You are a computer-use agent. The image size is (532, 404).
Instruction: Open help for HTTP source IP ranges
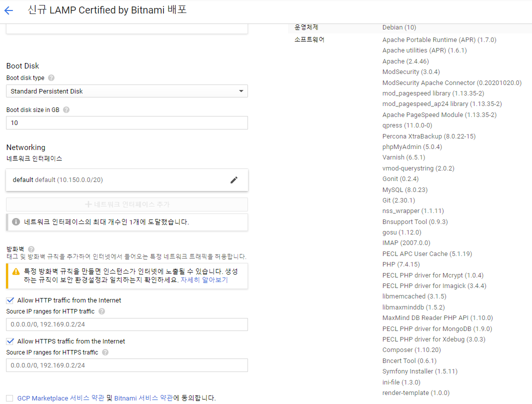[x=102, y=311]
